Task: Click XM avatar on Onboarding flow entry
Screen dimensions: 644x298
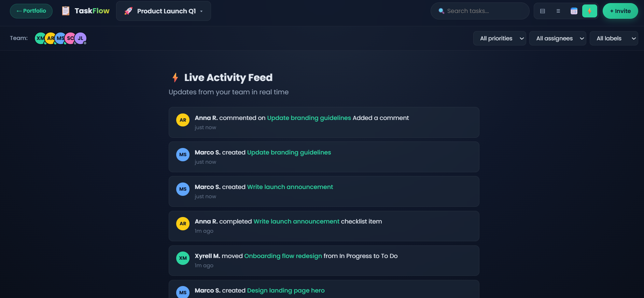Action: tap(183, 258)
